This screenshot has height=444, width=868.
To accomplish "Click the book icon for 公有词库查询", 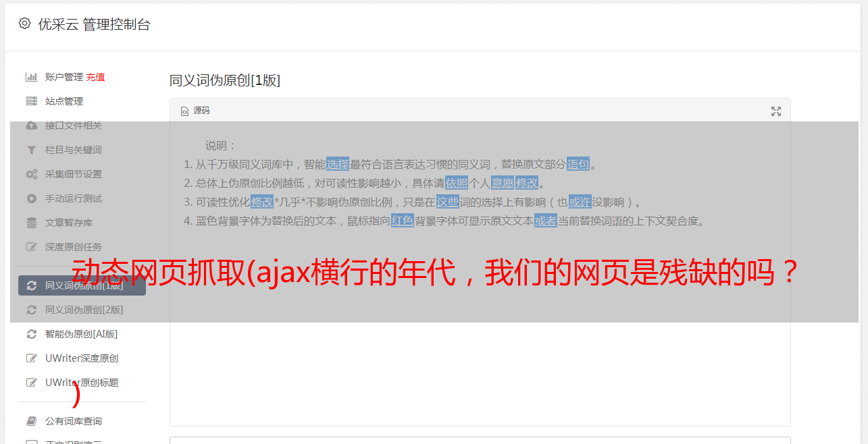I will [31, 421].
